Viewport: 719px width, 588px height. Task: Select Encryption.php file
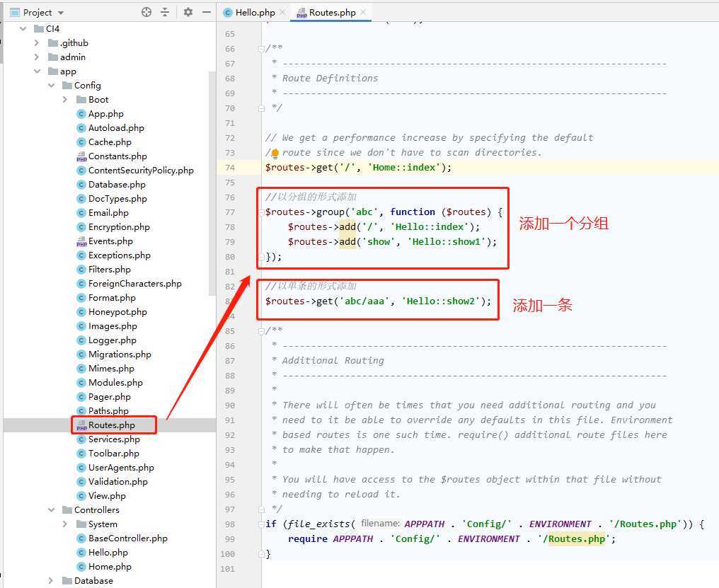coord(119,227)
